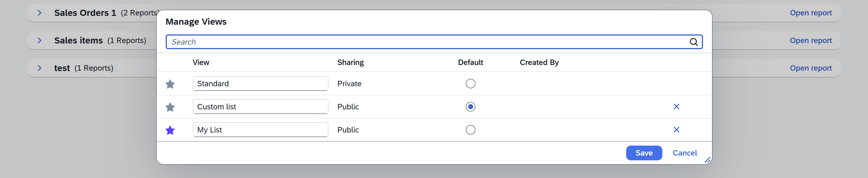868x178 pixels.
Task: Set Standard as the default view
Action: click(471, 83)
